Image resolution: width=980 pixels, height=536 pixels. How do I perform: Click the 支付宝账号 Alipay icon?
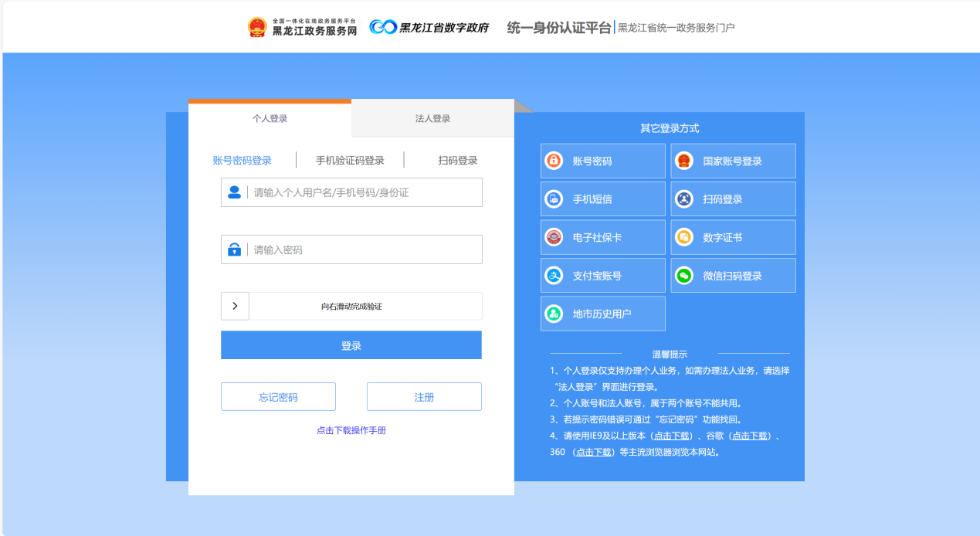pyautogui.click(x=554, y=276)
